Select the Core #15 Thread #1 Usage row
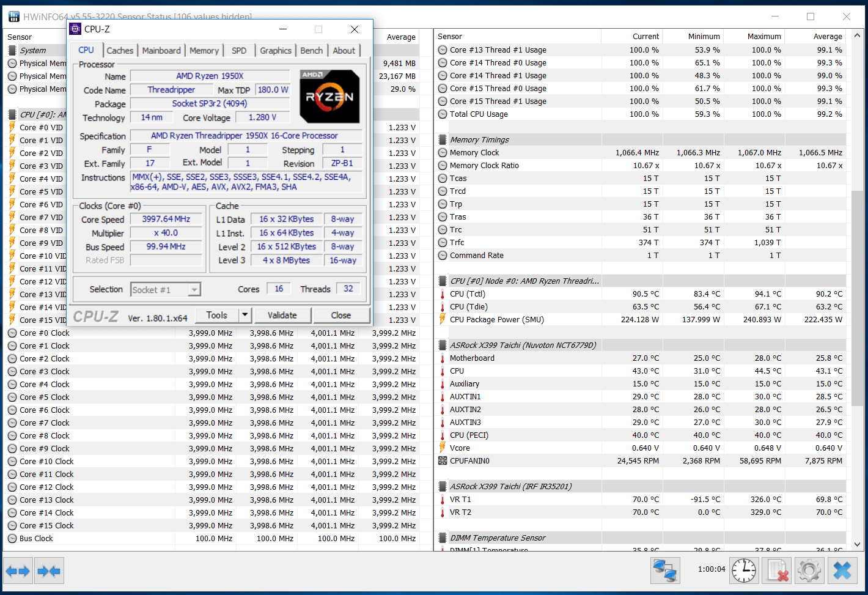 tap(641, 102)
